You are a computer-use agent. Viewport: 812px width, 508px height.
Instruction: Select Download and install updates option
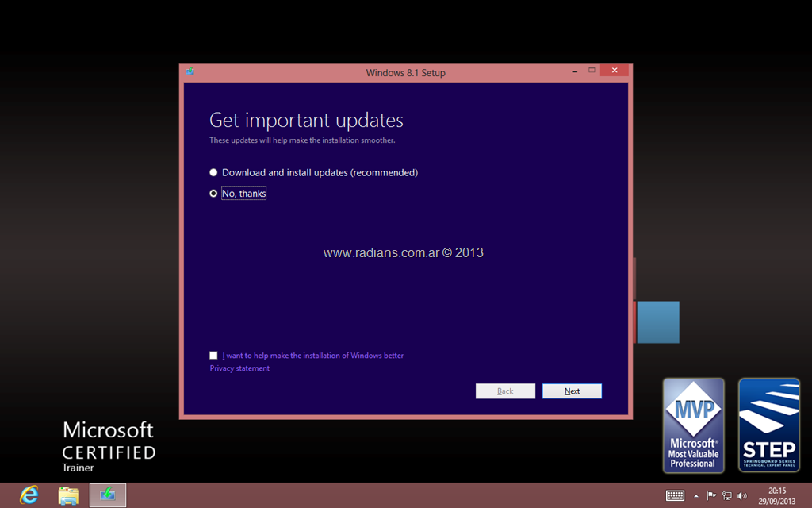click(x=213, y=172)
